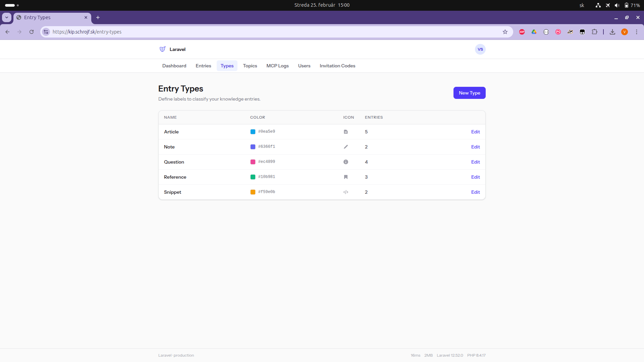
Task: Open the Adblock Plus extension
Action: tap(522, 32)
